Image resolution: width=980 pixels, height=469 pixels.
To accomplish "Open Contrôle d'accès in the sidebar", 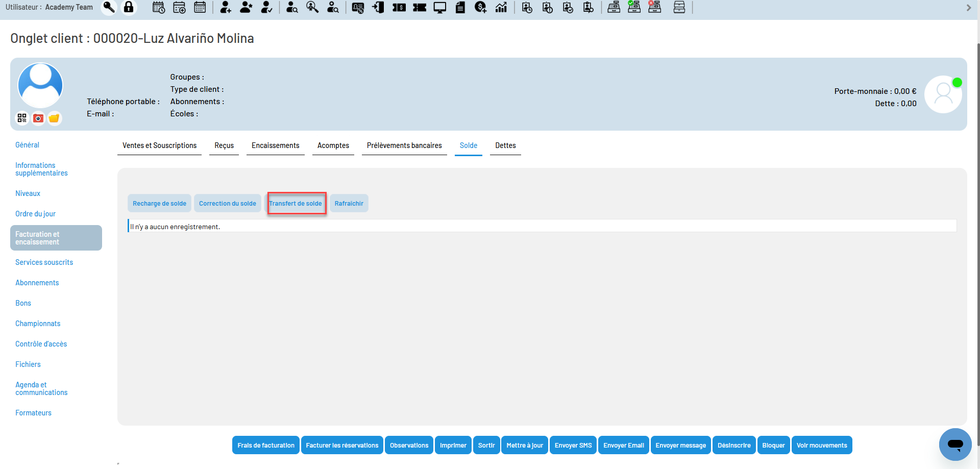I will coord(41,344).
